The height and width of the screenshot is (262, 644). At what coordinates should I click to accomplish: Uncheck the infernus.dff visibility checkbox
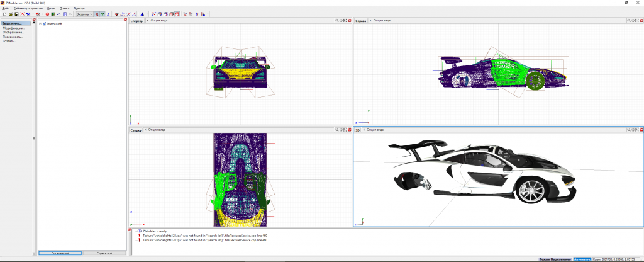pos(44,24)
